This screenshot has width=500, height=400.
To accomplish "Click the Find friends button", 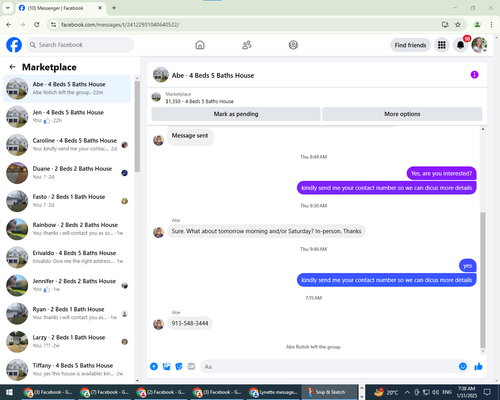I will click(x=410, y=45).
